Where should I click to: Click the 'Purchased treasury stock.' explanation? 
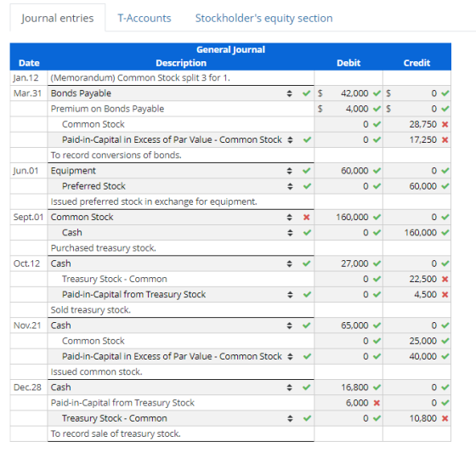click(103, 248)
